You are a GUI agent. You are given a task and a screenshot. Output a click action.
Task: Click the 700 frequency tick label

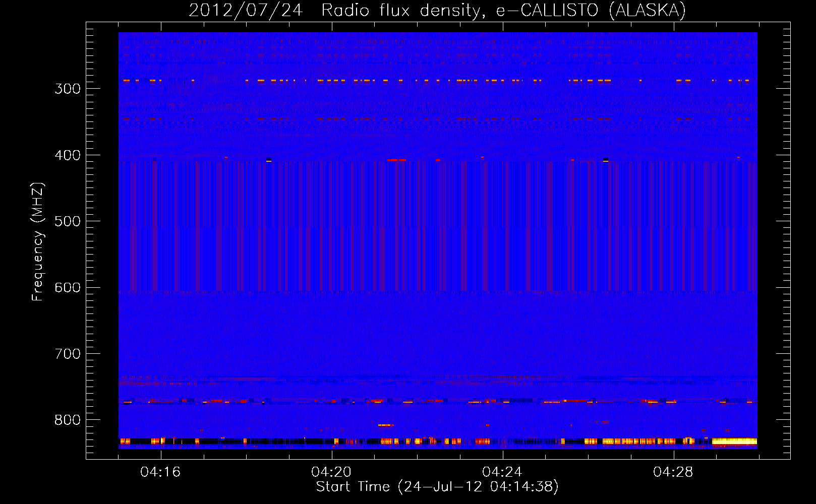click(68, 354)
